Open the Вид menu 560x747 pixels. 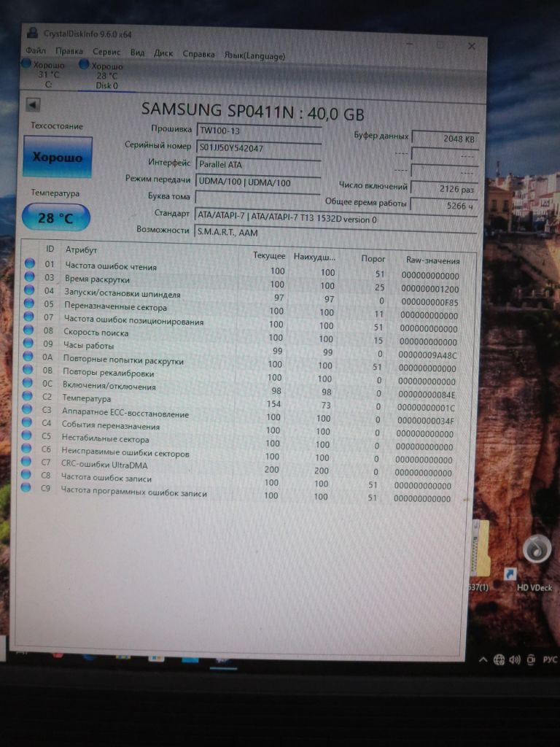click(137, 53)
